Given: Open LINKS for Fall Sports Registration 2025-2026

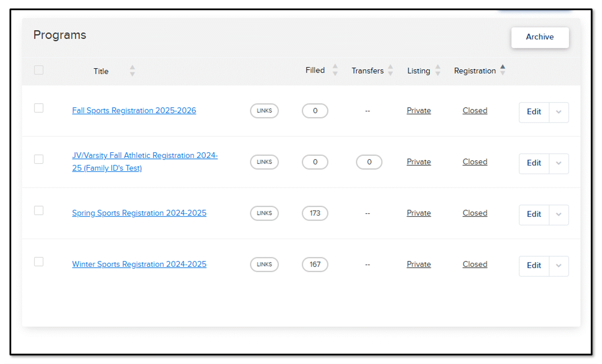Looking at the screenshot, I should click(264, 111).
